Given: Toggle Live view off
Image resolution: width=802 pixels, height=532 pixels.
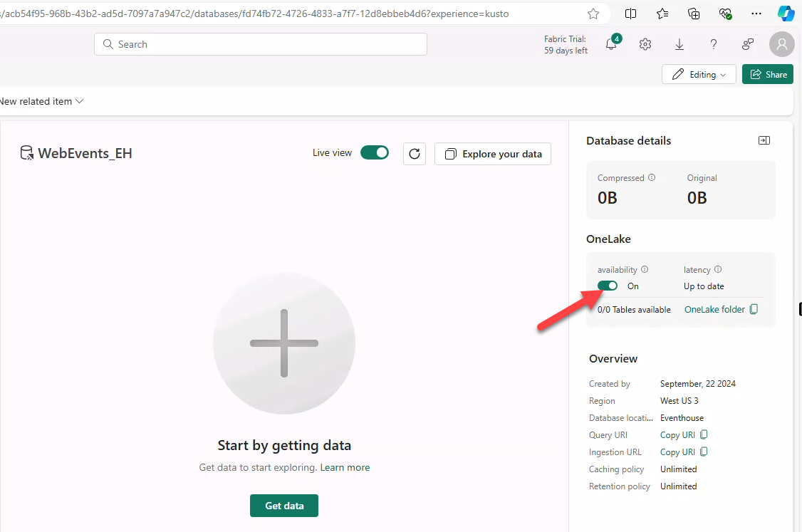Looking at the screenshot, I should coord(374,152).
